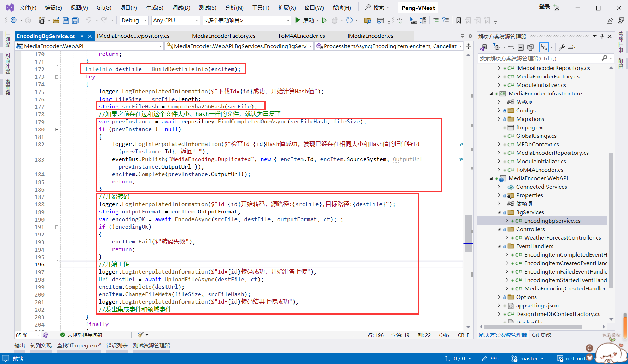Click the uncomment selected lines icon
The height and width of the screenshot is (364, 628).
point(446,20)
